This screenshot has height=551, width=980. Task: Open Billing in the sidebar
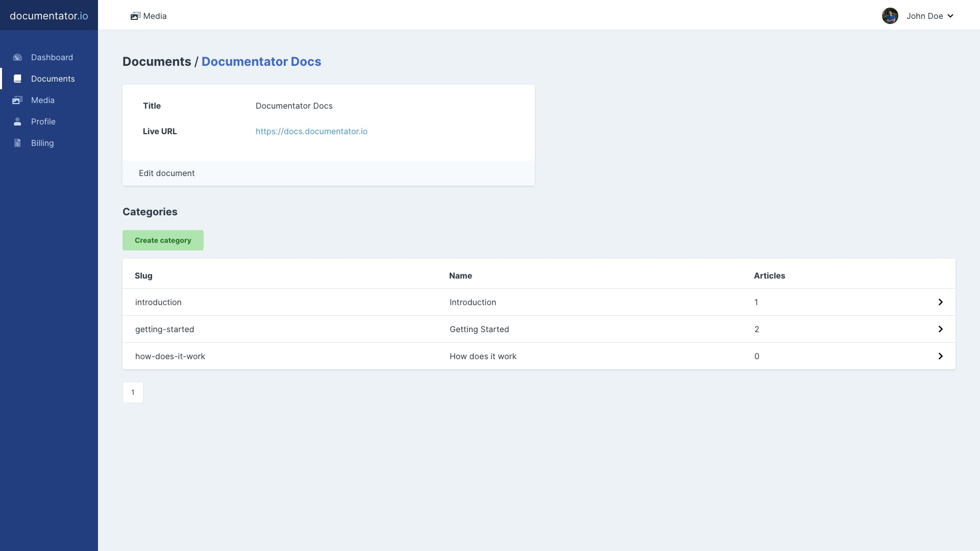(49, 143)
